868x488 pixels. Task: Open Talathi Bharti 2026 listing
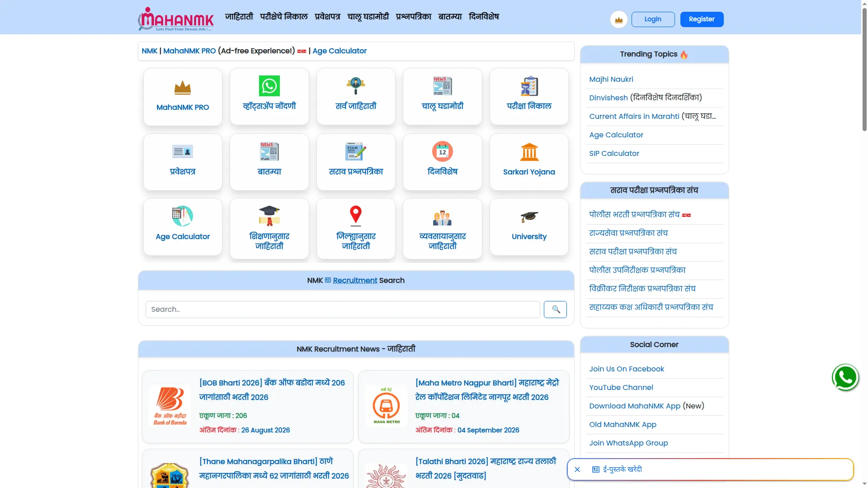[x=486, y=469]
